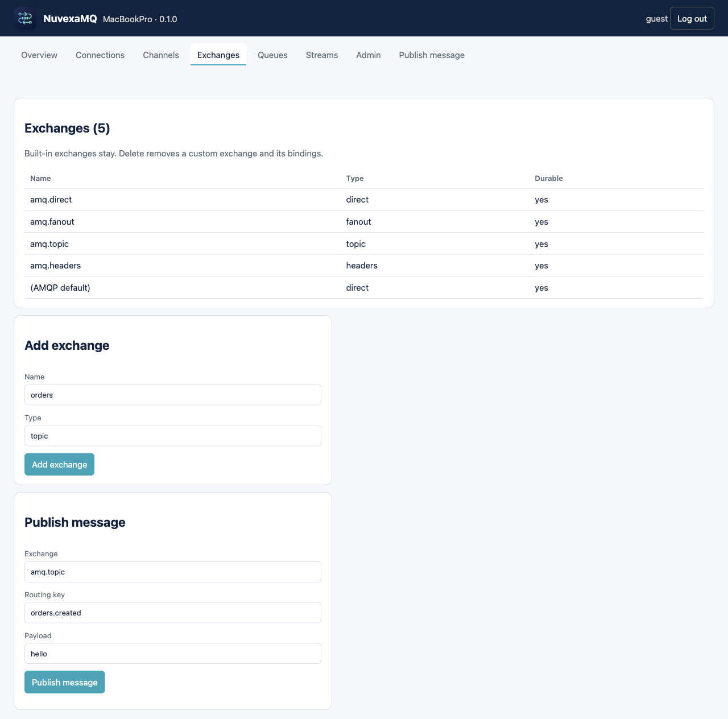
Task: Log out of the guest session
Action: 692,18
